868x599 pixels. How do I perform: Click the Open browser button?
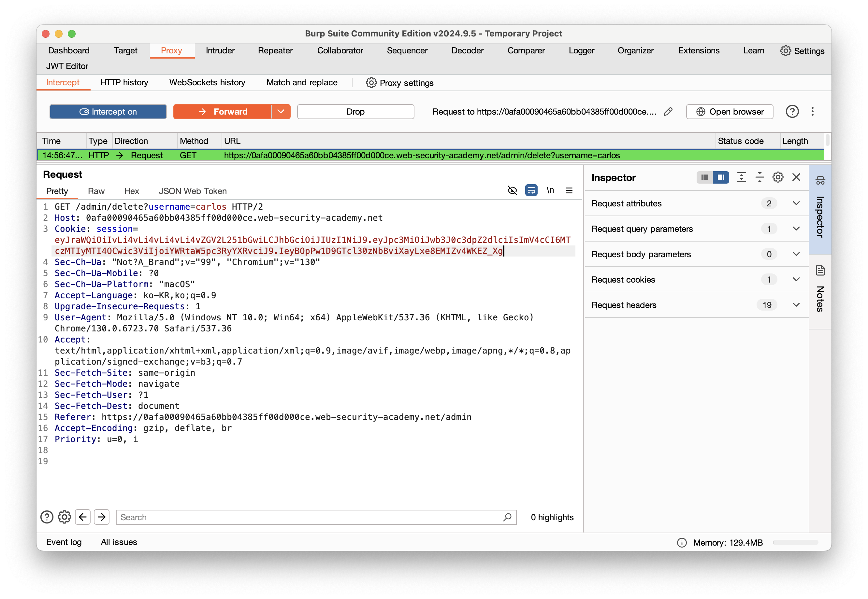coord(730,112)
